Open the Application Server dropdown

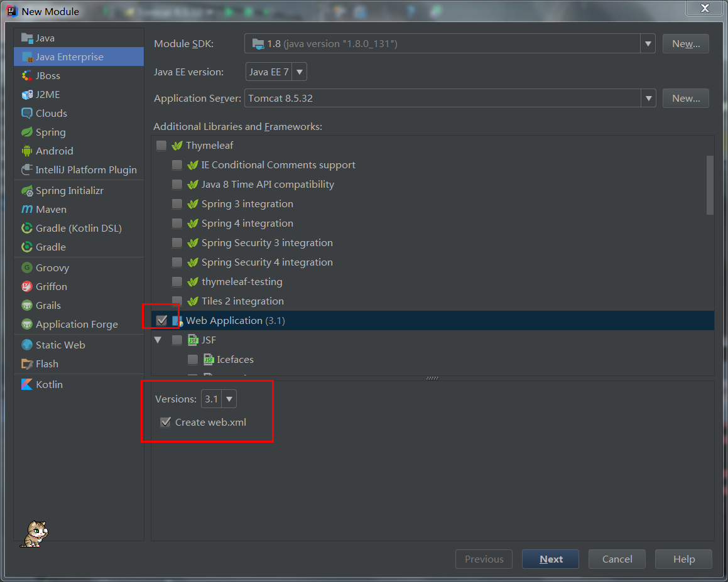(648, 99)
